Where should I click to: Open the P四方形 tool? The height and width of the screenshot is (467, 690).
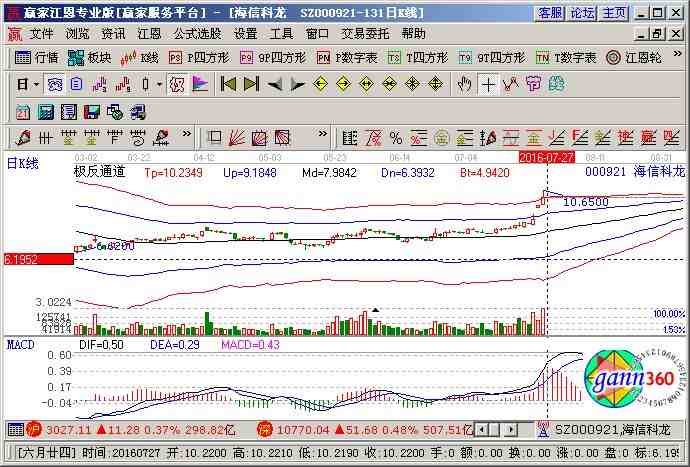(x=199, y=58)
